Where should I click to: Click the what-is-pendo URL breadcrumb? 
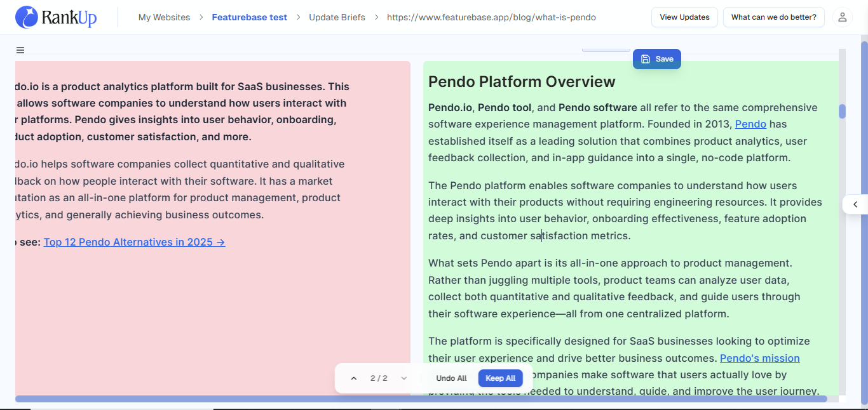[x=491, y=17]
